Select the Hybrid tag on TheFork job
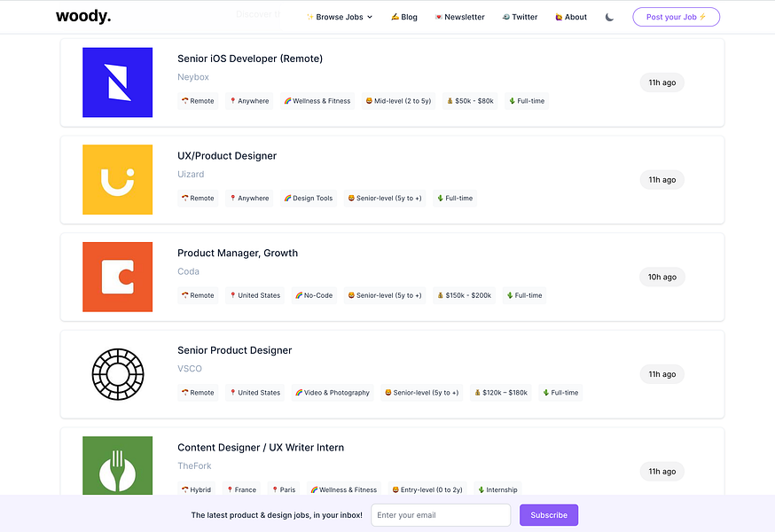 click(196, 489)
